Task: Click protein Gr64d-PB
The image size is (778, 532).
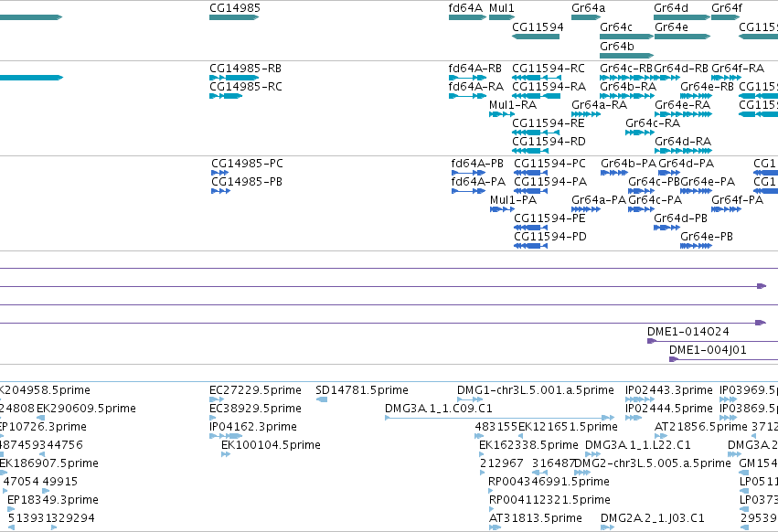Action: (x=666, y=228)
